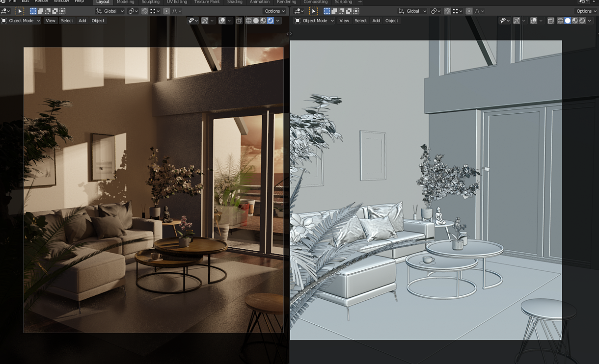Choose Subtract selection mode in left viewport
599x364 pixels.
[x=48, y=11]
